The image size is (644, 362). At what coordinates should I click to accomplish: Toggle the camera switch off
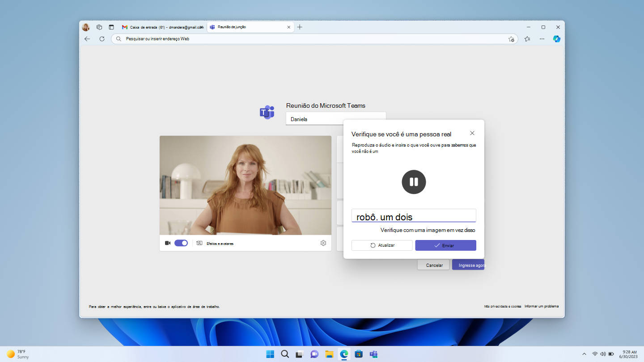click(181, 243)
